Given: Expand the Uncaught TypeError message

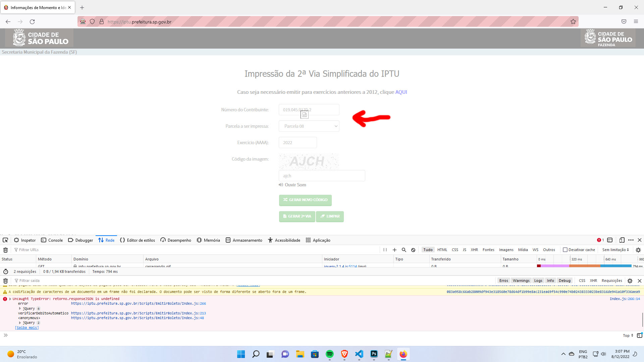Looking at the screenshot, I should pos(10,299).
